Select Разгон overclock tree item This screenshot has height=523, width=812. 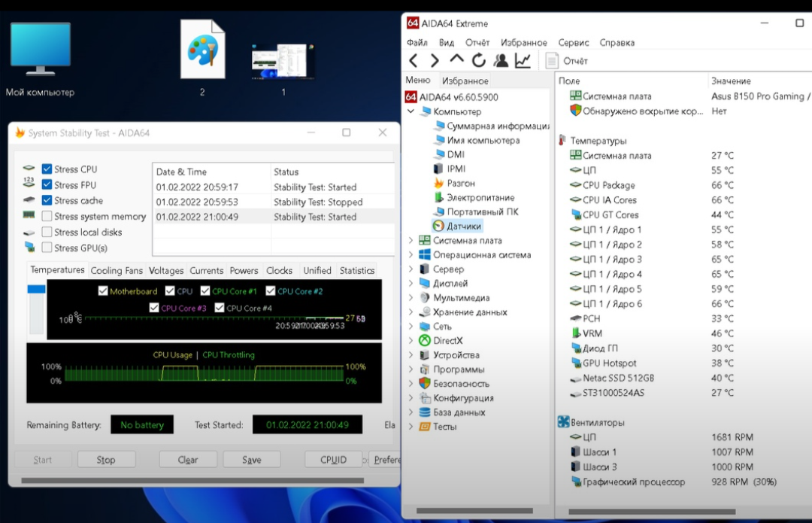[455, 183]
